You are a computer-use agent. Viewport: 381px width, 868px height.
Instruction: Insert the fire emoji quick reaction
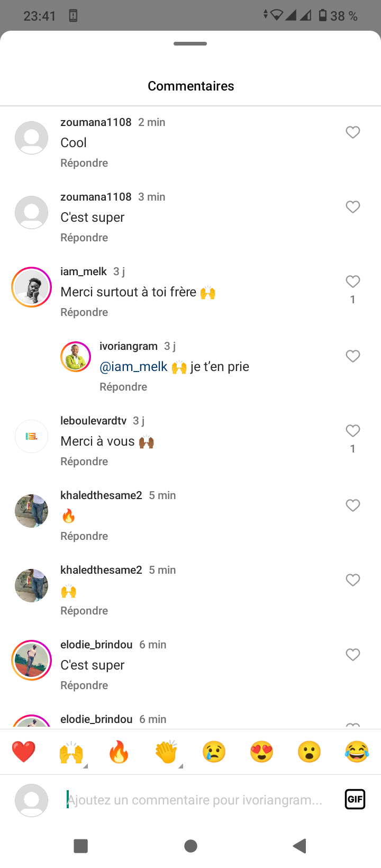(x=119, y=752)
